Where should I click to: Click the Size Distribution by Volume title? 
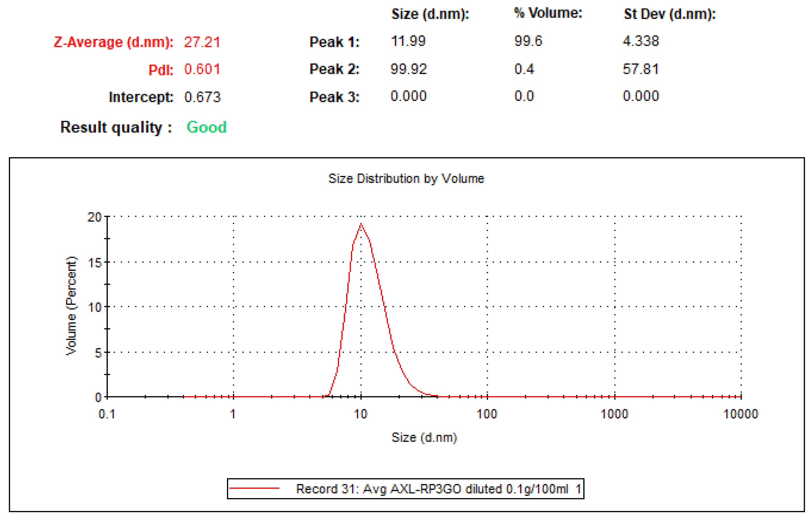(406, 178)
